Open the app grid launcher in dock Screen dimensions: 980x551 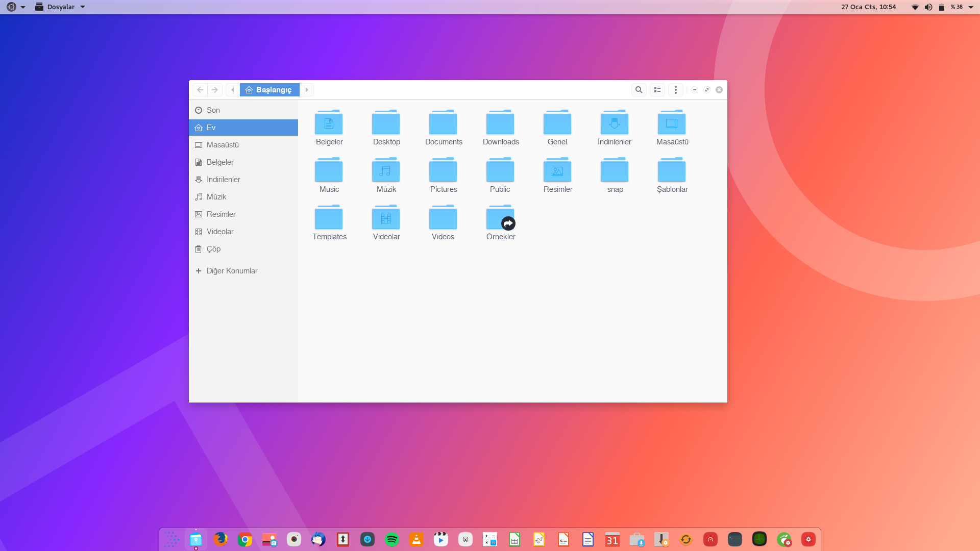pos(171,539)
